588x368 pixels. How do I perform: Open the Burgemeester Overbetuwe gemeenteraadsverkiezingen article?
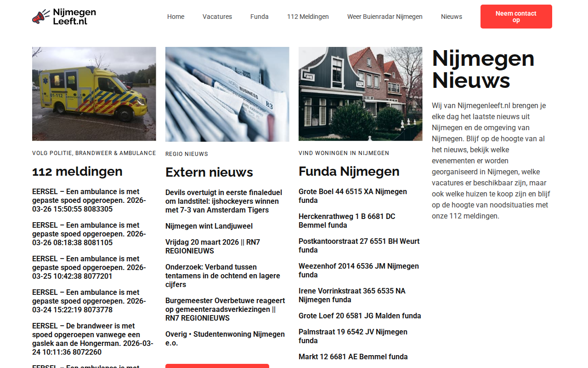225,310
